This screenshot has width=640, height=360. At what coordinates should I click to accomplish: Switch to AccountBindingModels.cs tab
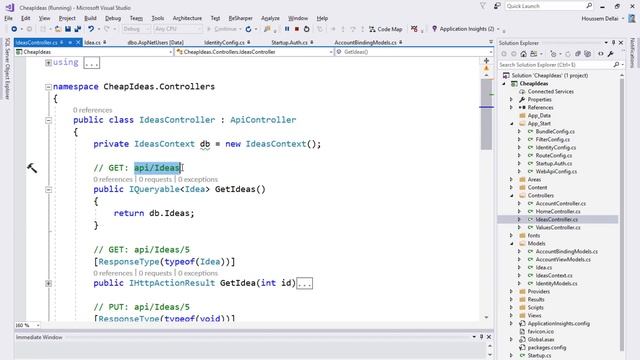tap(365, 42)
